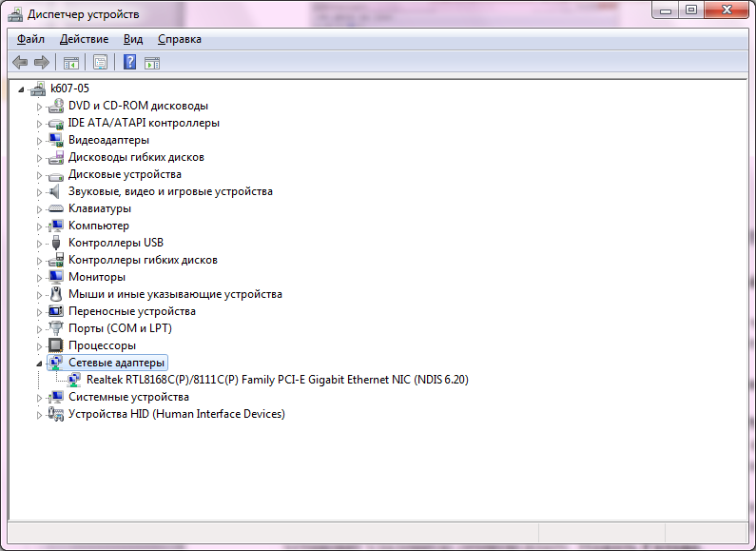Open the Properties toolbar icon
Image resolution: width=756 pixels, height=551 pixels.
[100, 62]
